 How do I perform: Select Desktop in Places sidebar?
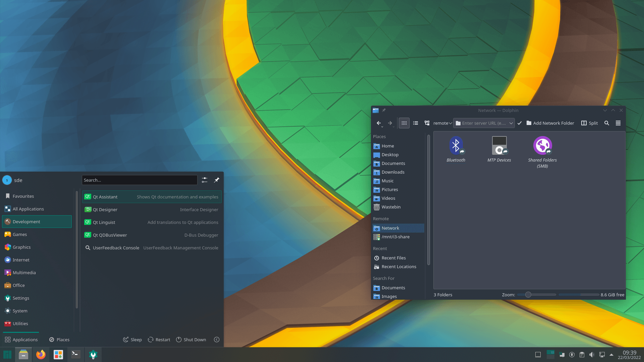(398, 155)
